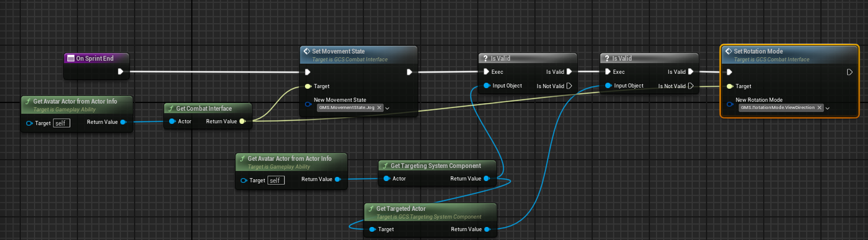Image resolution: width=868 pixels, height=240 pixels.
Task: Click Return Value pin feeding Get Targeting System Component
Action: (x=337, y=179)
